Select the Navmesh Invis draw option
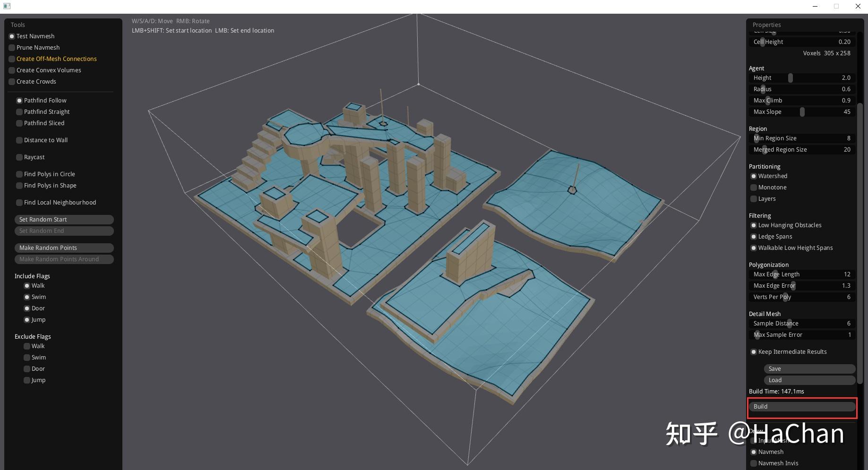 [774, 463]
